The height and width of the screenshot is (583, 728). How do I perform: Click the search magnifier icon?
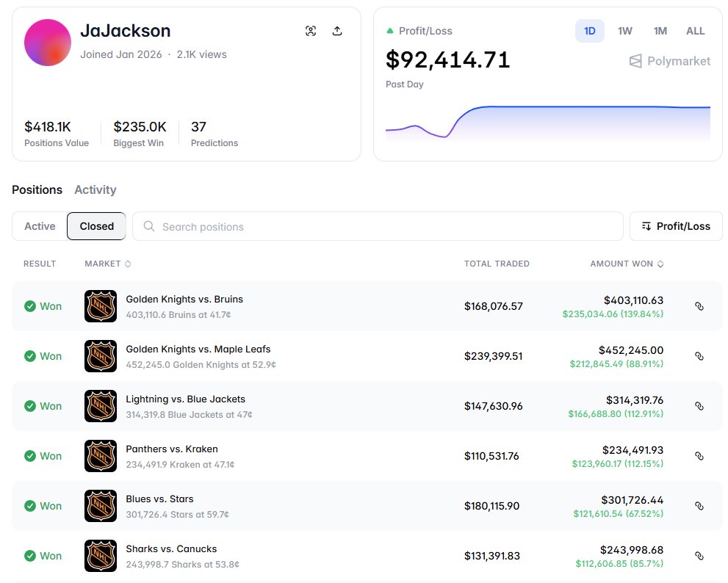pyautogui.click(x=150, y=226)
